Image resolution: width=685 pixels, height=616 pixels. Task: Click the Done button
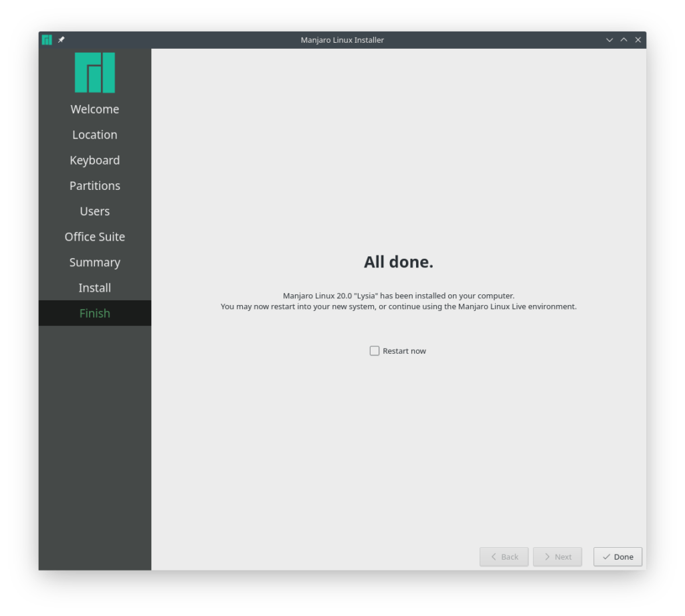click(617, 556)
